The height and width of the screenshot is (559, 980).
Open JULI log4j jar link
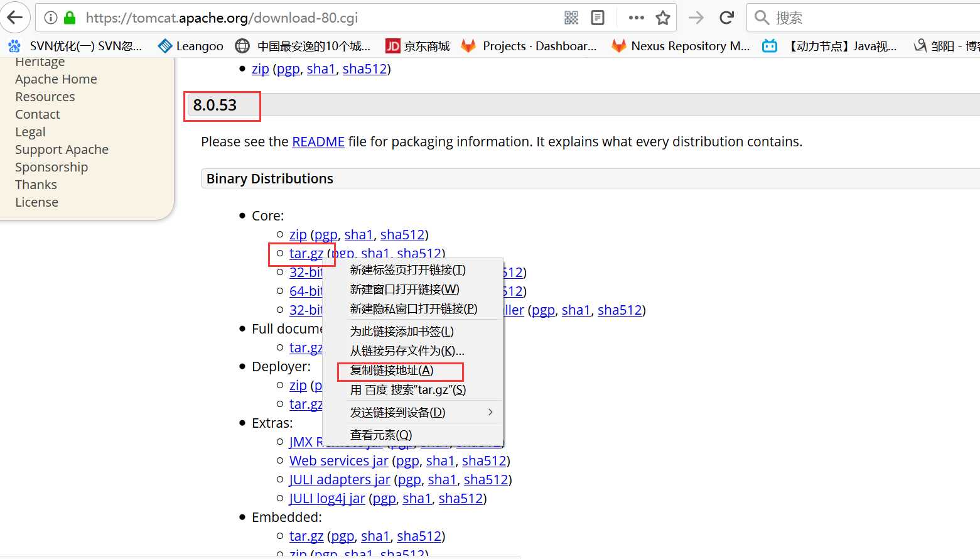pos(327,499)
